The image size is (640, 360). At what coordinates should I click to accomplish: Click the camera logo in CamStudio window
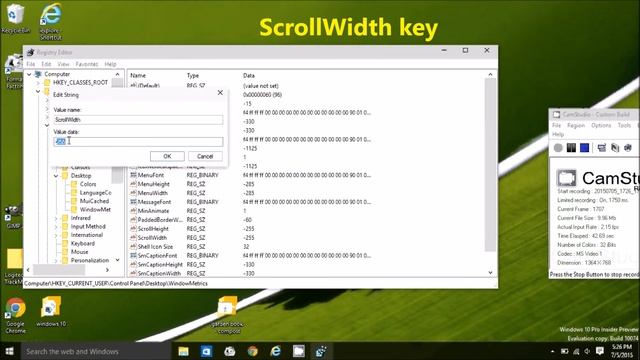point(567,178)
